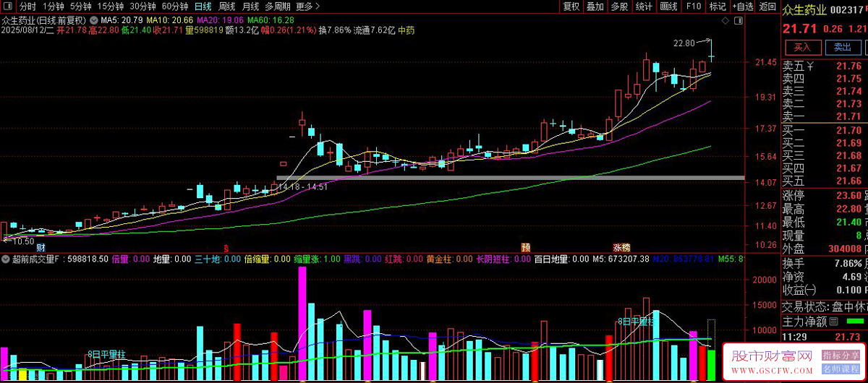The height and width of the screenshot is (383, 868).
Task: Select the 日线 daily period
Action: 203,7
